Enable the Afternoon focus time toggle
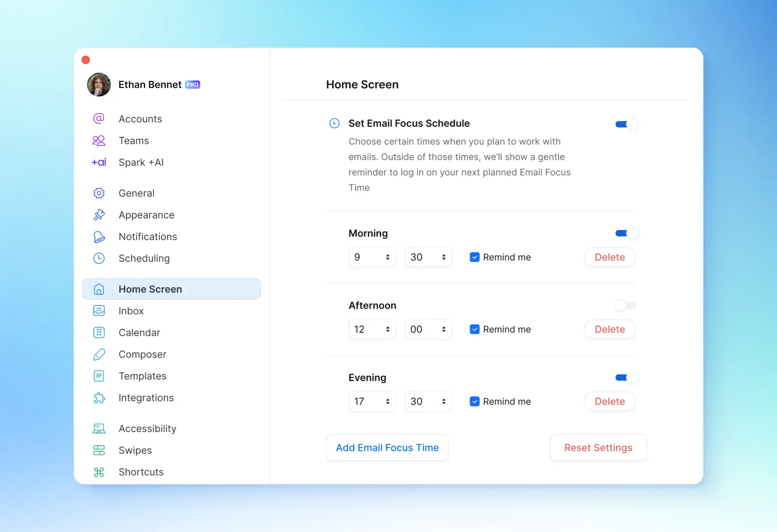The width and height of the screenshot is (777, 532). [625, 305]
